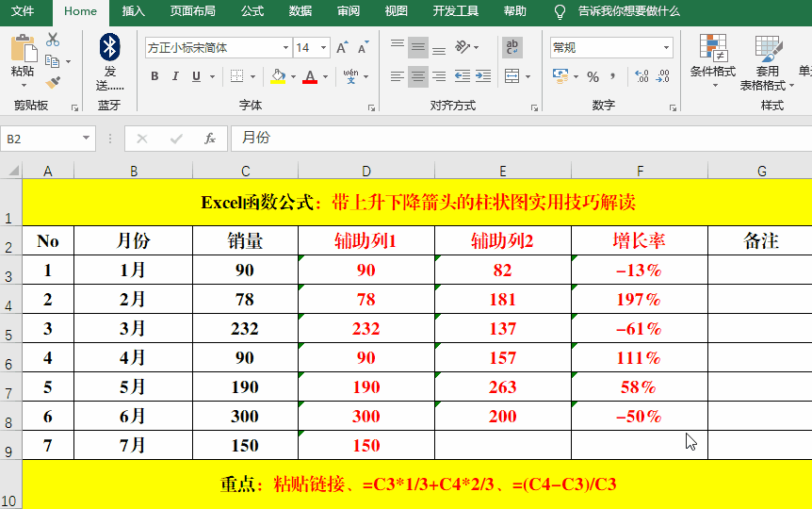
Task: Open the number format 常规 dropdown
Action: point(666,48)
